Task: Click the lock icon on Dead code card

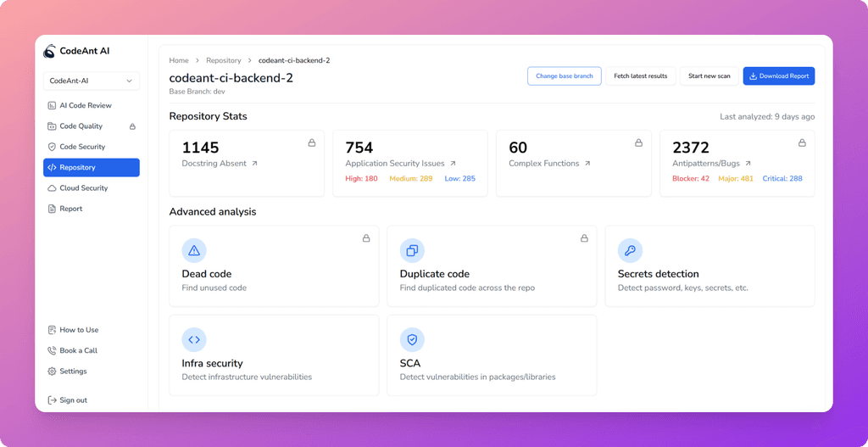Action: [x=366, y=238]
